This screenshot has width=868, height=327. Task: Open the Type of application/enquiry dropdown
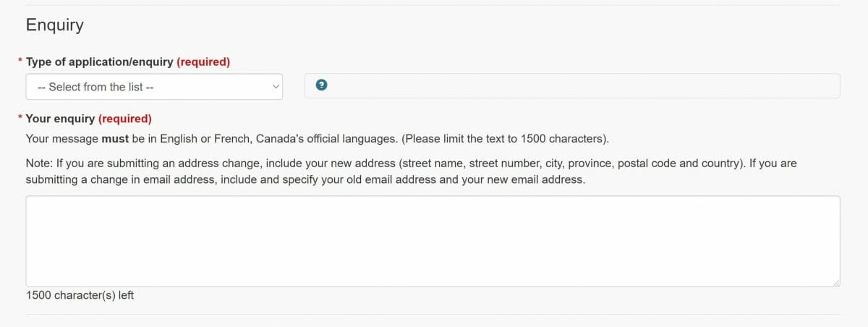(154, 87)
